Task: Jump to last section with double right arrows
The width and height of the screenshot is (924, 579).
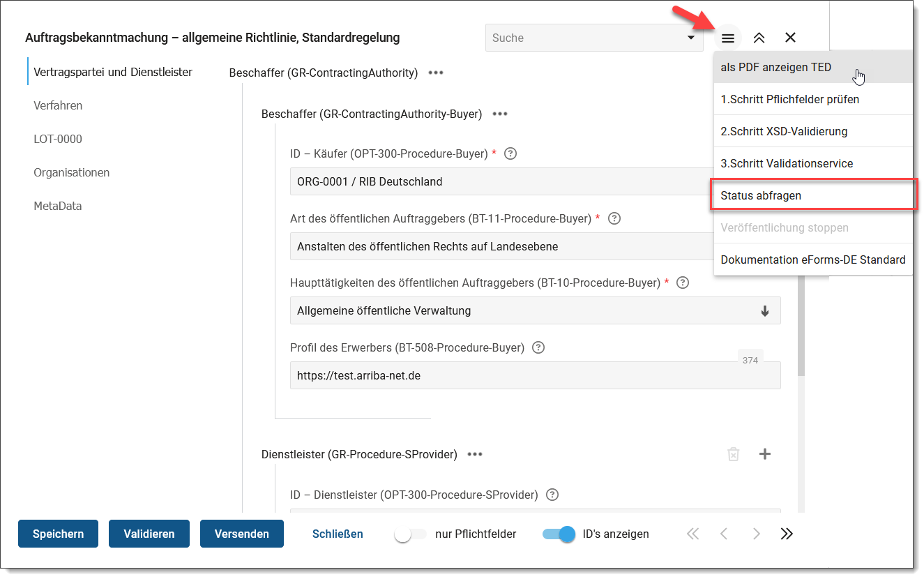Action: click(787, 534)
